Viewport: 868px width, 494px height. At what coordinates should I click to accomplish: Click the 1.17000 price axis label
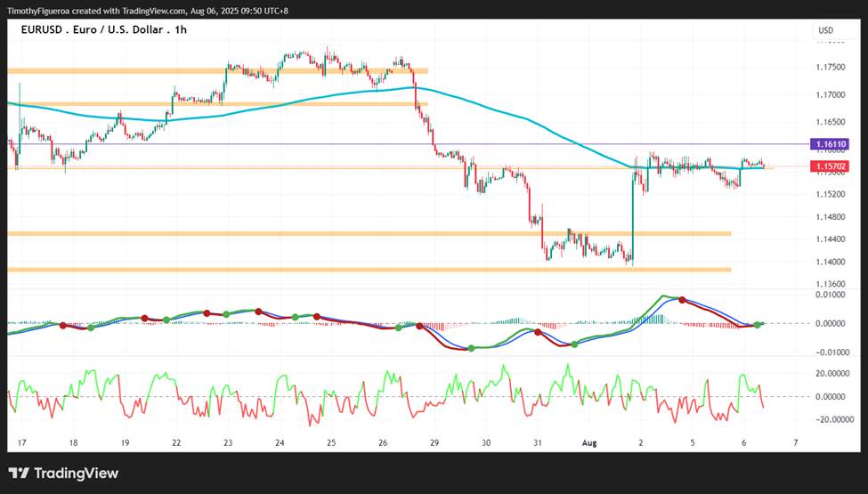[831, 95]
